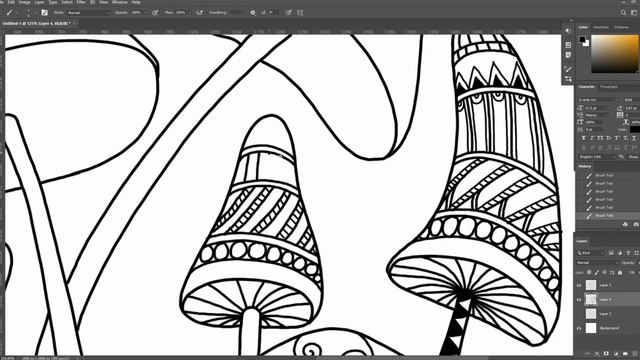Show hidden Layer 2 visibility box

click(x=579, y=314)
